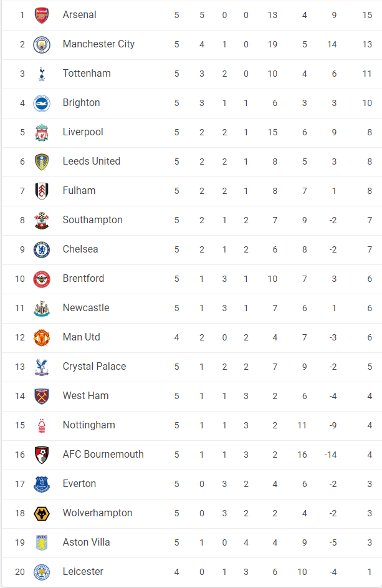Click the Arsenal club crest
382x588 pixels.
pos(41,15)
